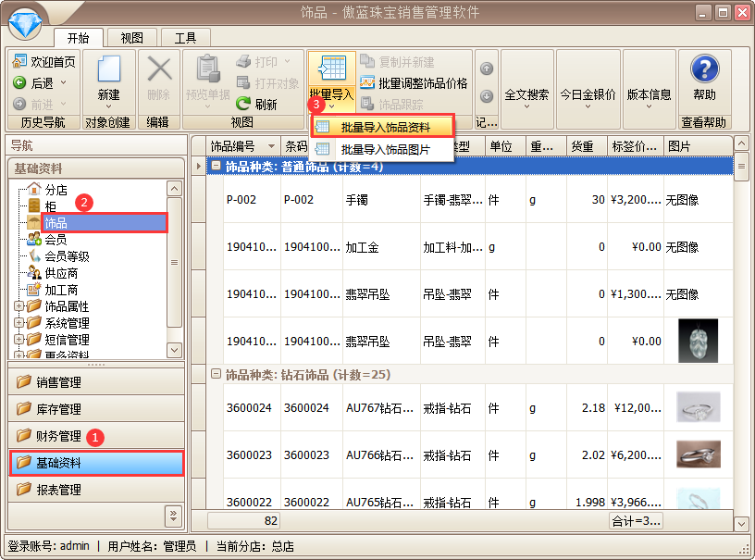Image resolution: width=755 pixels, height=560 pixels.
Task: Click the jade pendant thumbnail image
Action: click(x=698, y=341)
